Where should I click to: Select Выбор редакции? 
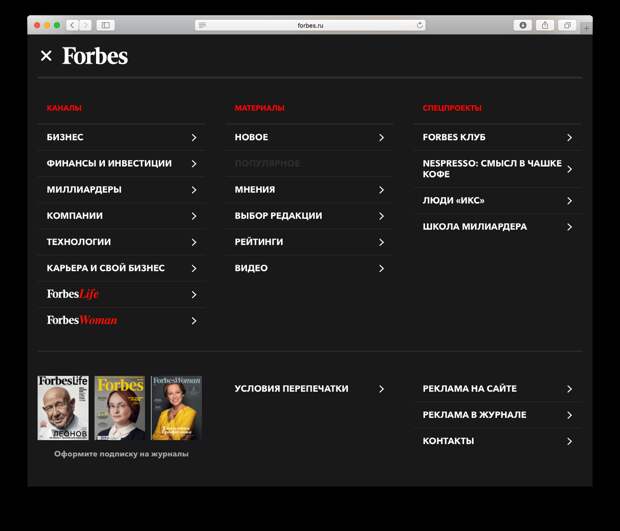(x=309, y=215)
